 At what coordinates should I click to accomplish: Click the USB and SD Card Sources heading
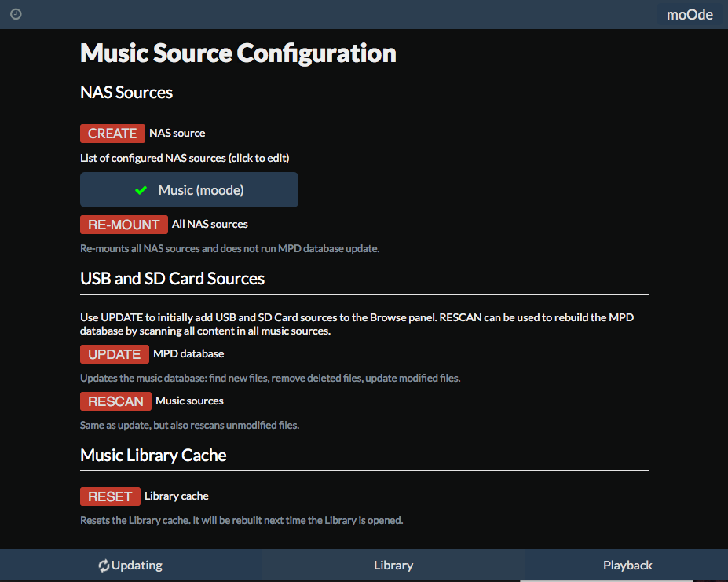pyautogui.click(x=172, y=278)
